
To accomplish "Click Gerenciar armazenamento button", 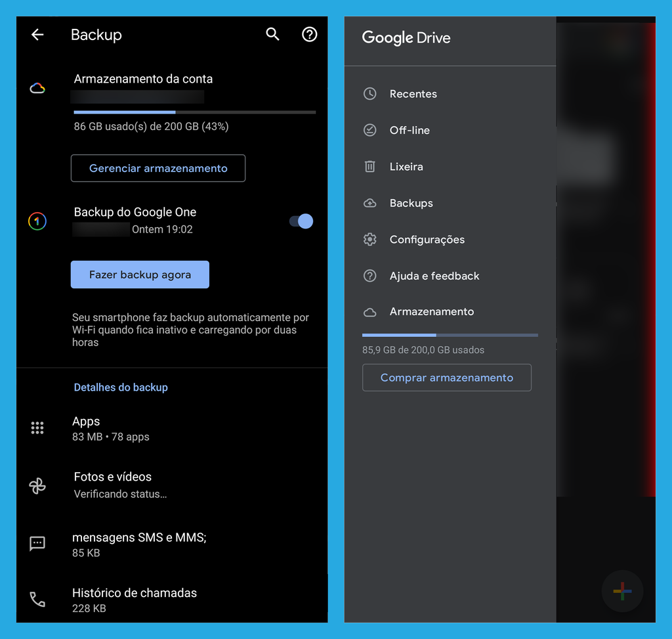I will coord(158,168).
